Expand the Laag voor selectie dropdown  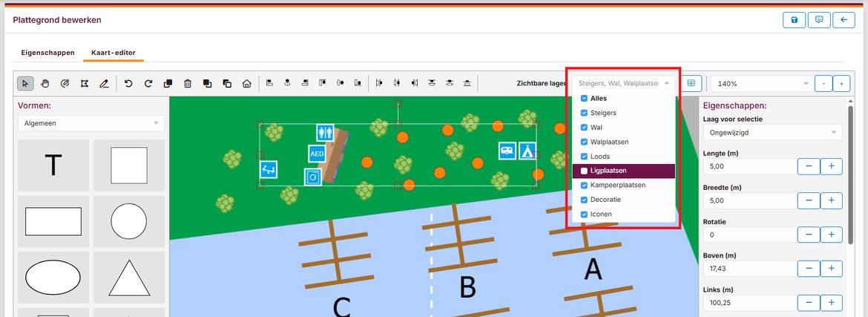pos(772,133)
